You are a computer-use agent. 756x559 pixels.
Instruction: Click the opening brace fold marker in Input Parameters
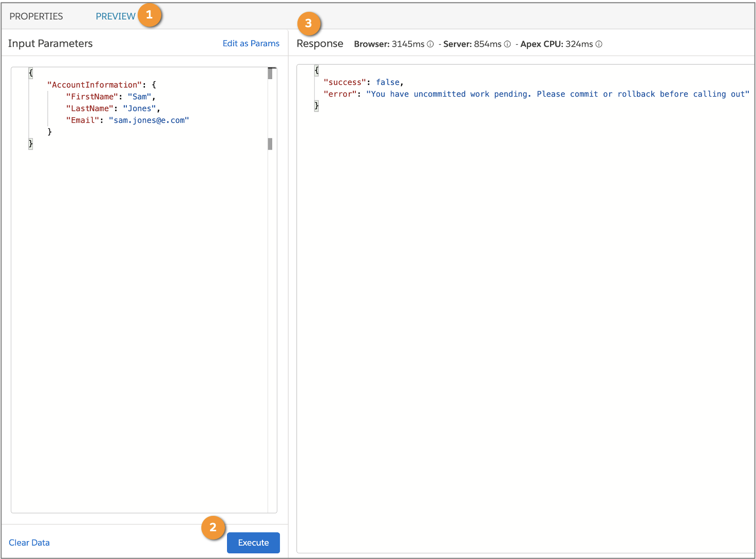(31, 72)
